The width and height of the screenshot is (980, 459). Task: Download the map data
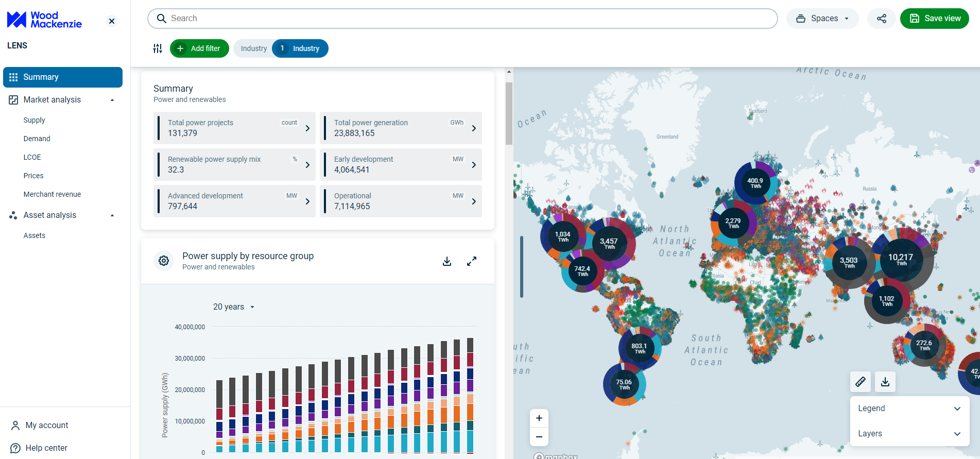coord(885,382)
